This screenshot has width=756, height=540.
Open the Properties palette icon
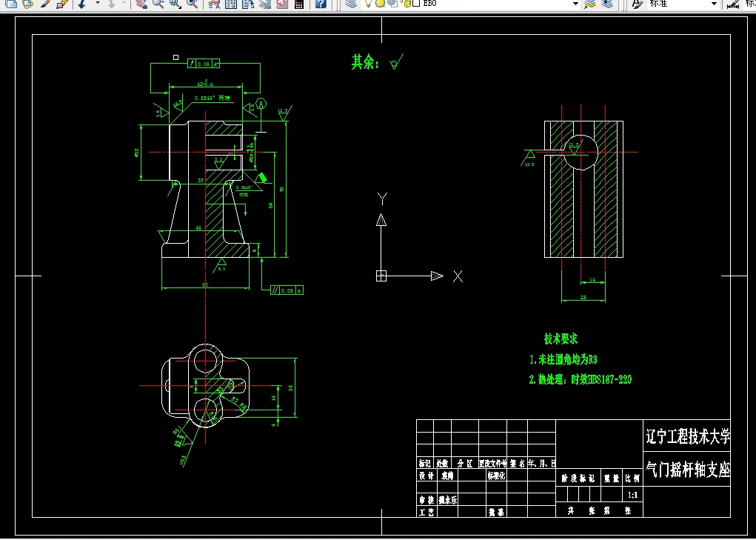pos(214,4)
